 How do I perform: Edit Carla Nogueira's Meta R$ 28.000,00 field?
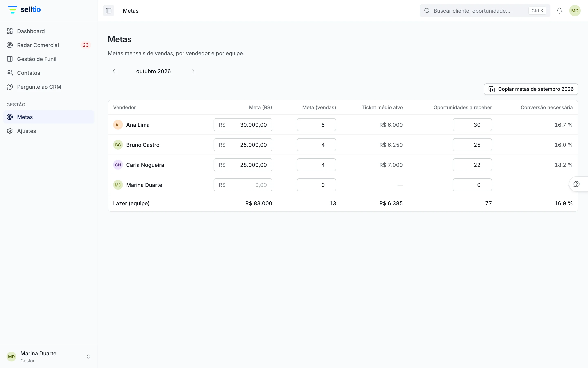[x=243, y=165]
